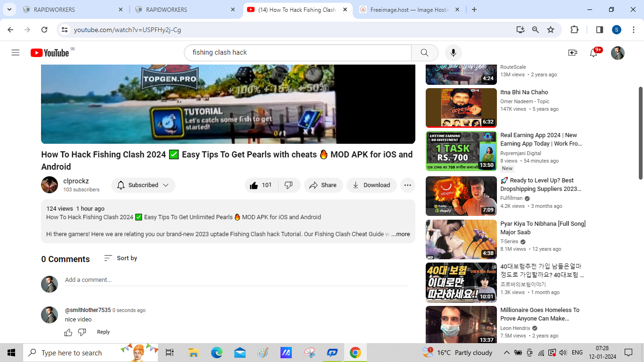
Task: Start voice search with the microphone
Action: pyautogui.click(x=454, y=52)
